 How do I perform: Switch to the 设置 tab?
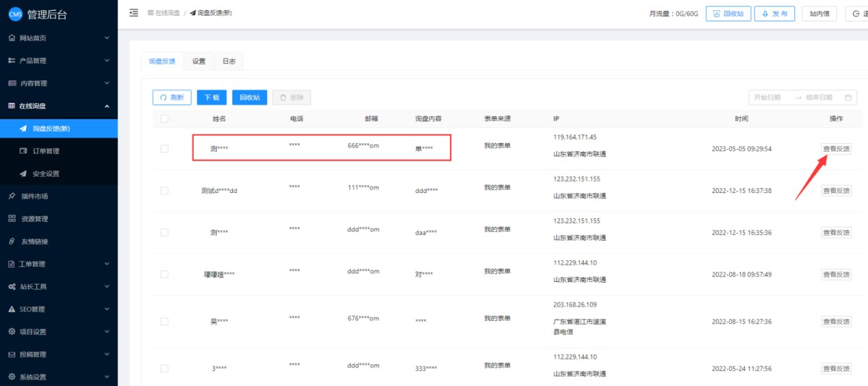click(x=199, y=61)
